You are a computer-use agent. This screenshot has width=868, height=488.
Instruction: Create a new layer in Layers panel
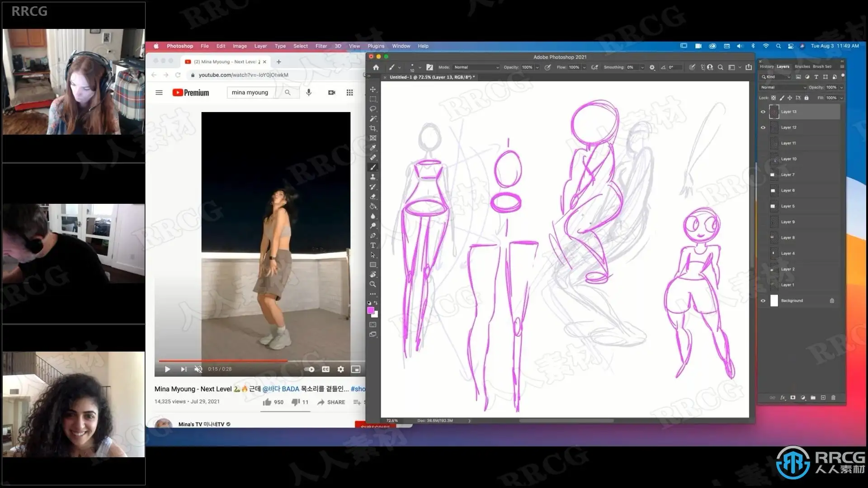pyautogui.click(x=823, y=398)
